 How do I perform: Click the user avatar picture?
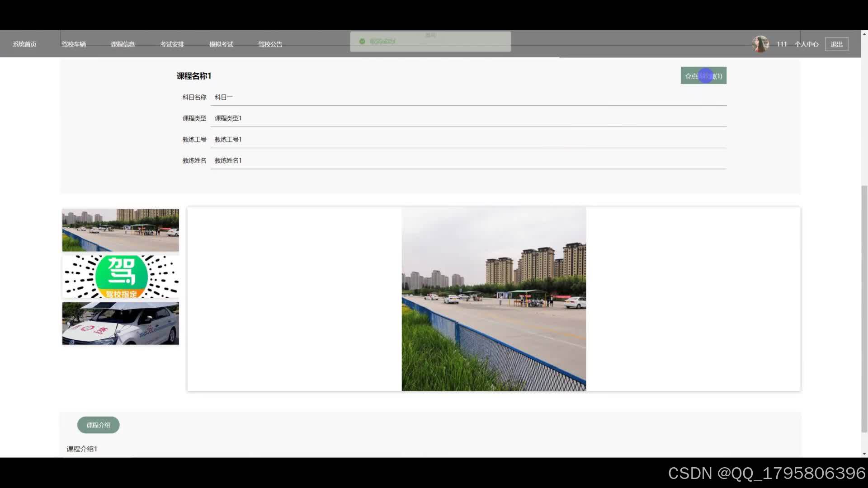click(x=760, y=44)
